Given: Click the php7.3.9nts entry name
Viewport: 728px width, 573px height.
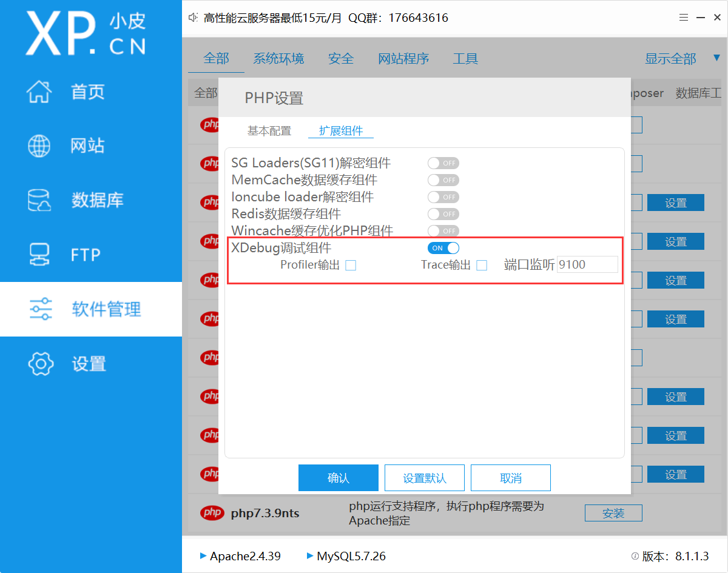Looking at the screenshot, I should point(265,514).
